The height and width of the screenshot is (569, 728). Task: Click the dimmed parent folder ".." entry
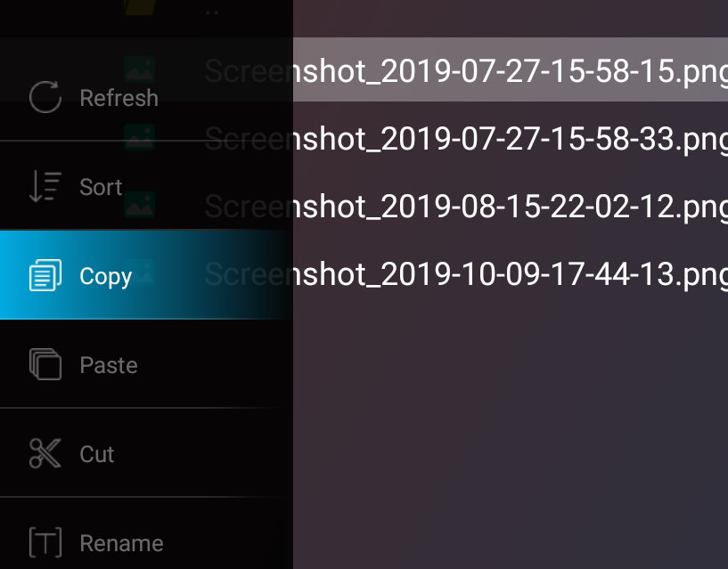pyautogui.click(x=212, y=12)
